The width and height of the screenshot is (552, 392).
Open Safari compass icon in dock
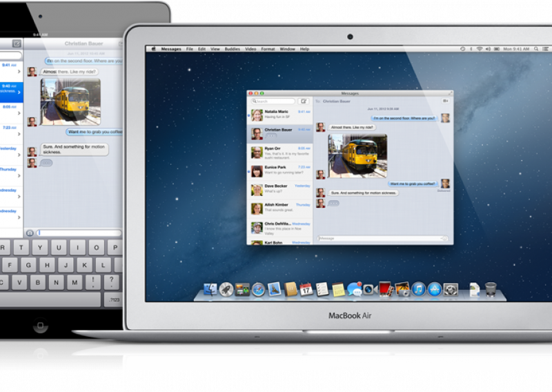(258, 290)
